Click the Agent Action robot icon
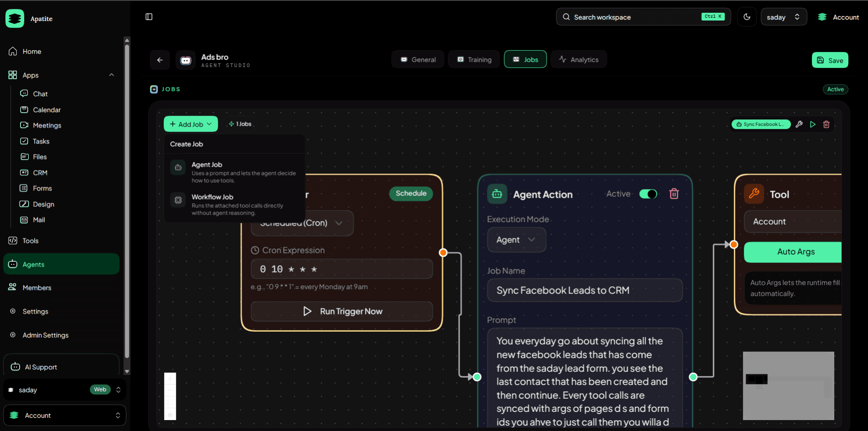Image resolution: width=868 pixels, height=431 pixels. 497,194
